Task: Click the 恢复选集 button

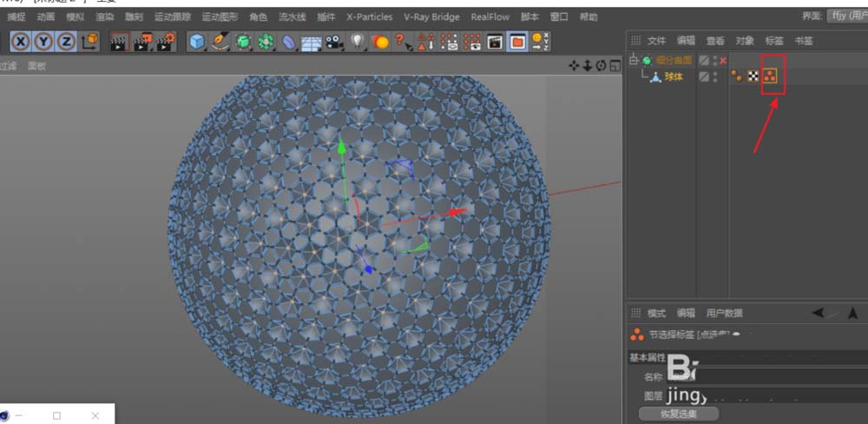Action: (678, 414)
